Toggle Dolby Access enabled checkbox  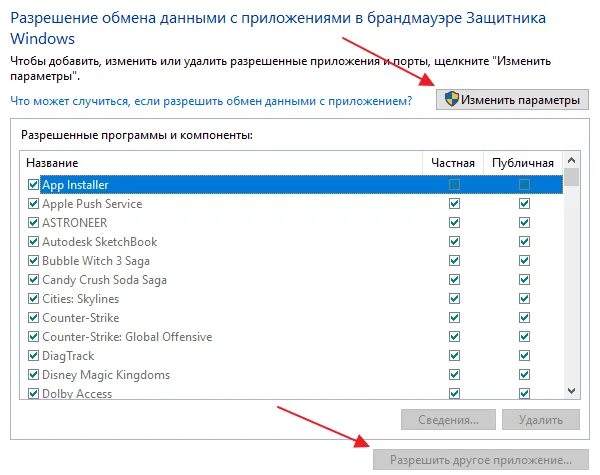click(33, 393)
